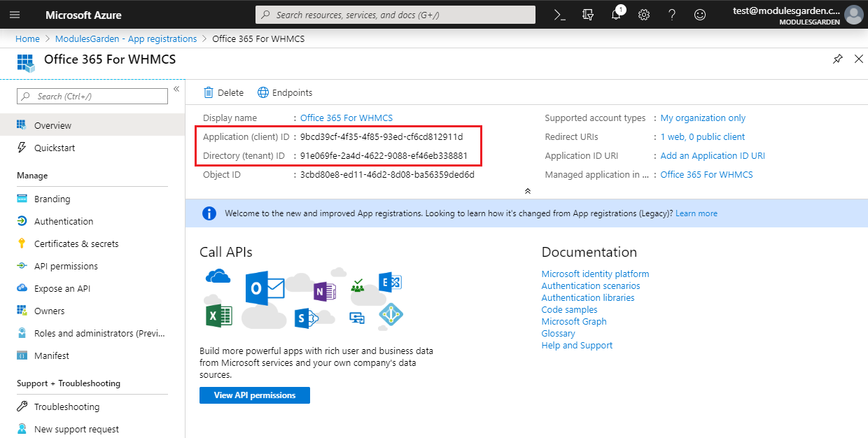
Task: Click the OneDrive cloud icon
Action: point(218,276)
